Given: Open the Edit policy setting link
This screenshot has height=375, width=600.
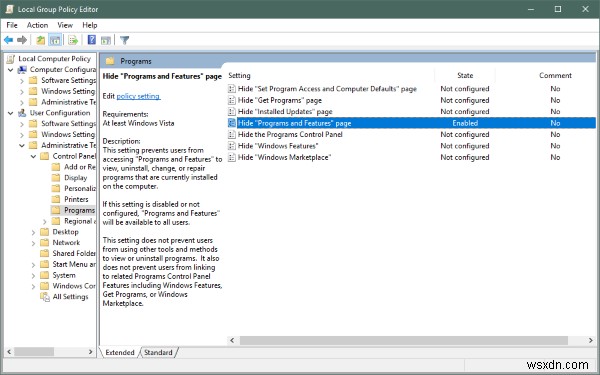Looking at the screenshot, I should point(138,96).
